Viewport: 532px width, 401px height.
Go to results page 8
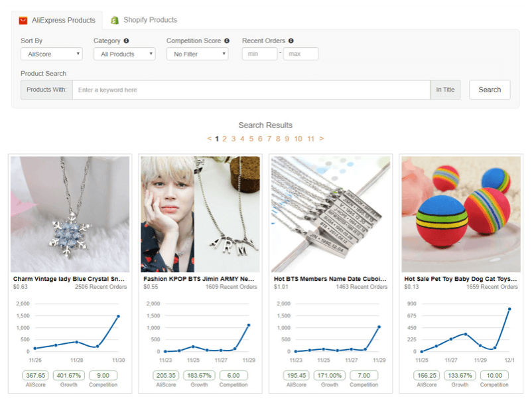278,139
